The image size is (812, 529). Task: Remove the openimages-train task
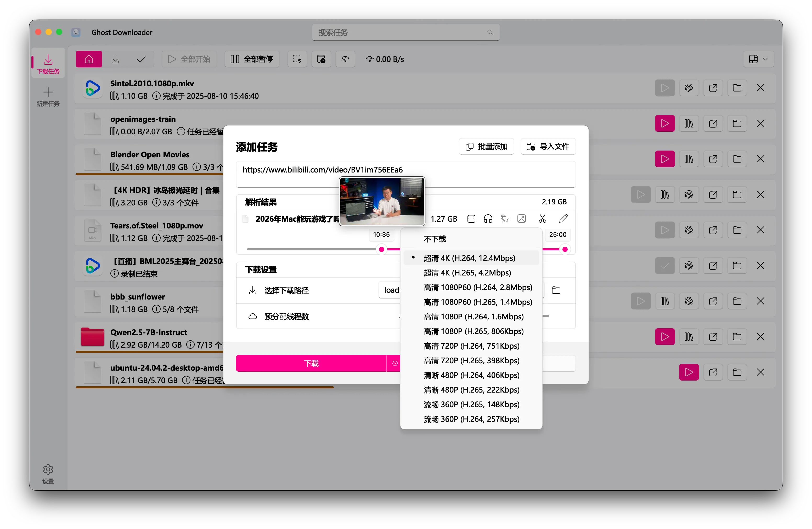click(x=760, y=123)
